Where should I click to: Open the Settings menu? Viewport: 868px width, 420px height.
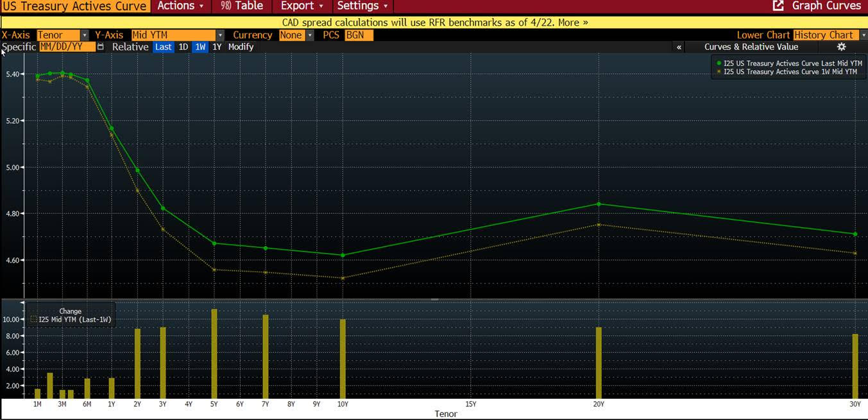click(362, 6)
